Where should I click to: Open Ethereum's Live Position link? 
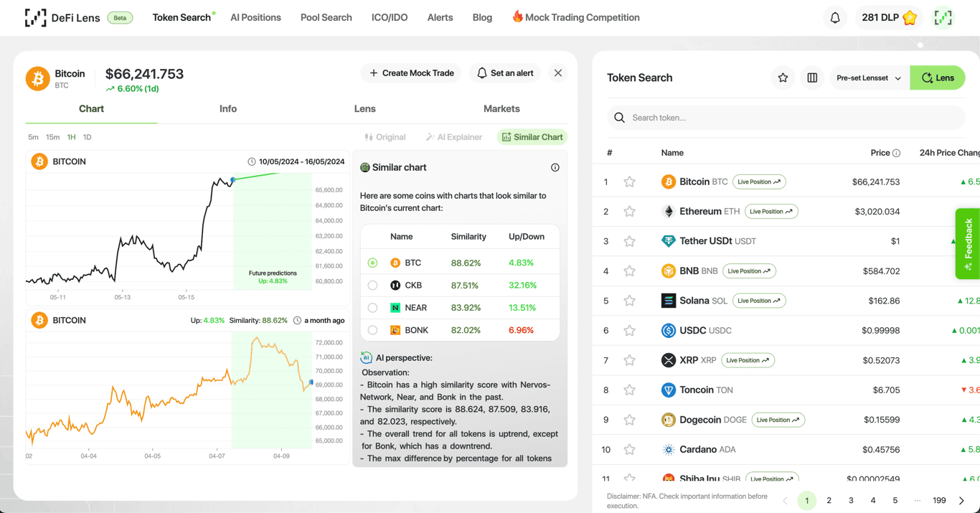pyautogui.click(x=771, y=211)
